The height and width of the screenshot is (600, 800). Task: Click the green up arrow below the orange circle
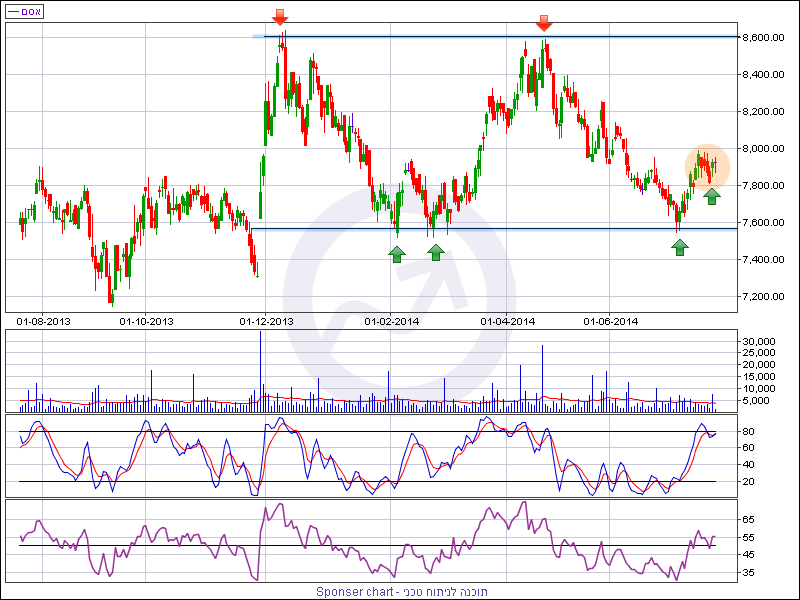pyautogui.click(x=711, y=196)
